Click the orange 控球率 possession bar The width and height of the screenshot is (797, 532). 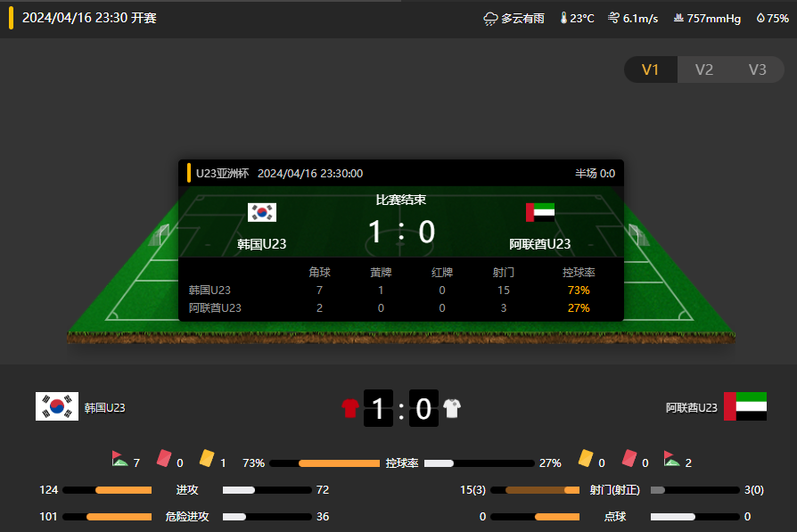tap(339, 463)
